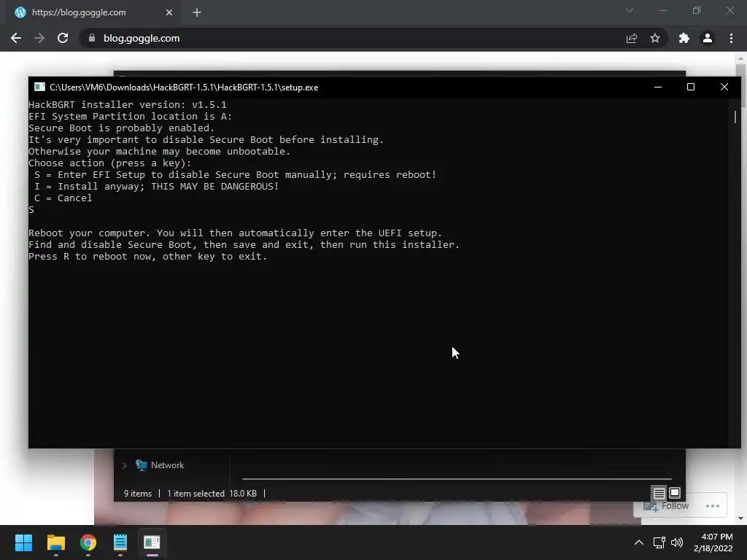The width and height of the screenshot is (747, 560).
Task: Click the 'C = Cancel' console line
Action: click(x=63, y=198)
